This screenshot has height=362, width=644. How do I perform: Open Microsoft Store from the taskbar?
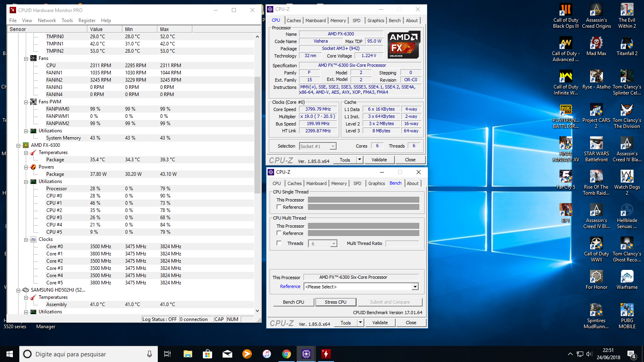(207, 354)
